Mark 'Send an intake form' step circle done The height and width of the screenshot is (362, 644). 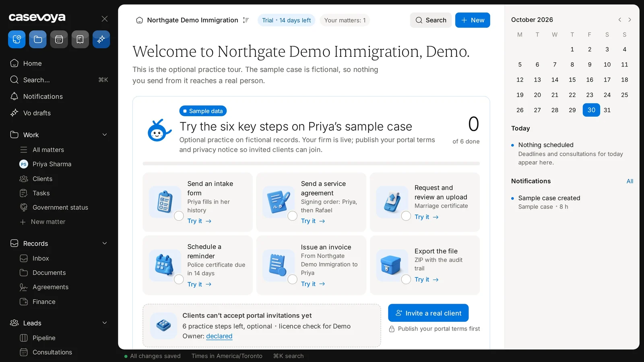point(179,216)
